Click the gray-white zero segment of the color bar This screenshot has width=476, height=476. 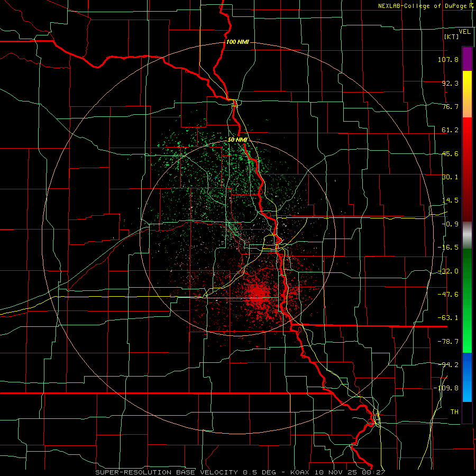(x=467, y=235)
